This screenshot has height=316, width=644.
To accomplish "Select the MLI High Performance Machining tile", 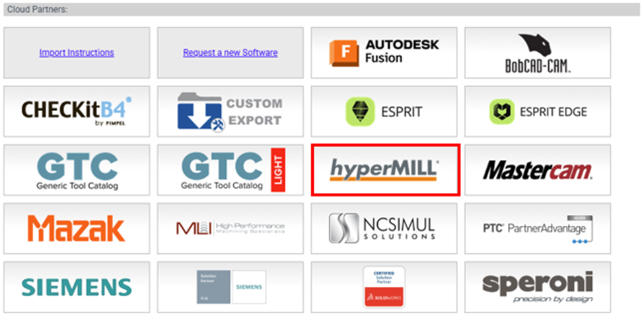I will point(231,229).
